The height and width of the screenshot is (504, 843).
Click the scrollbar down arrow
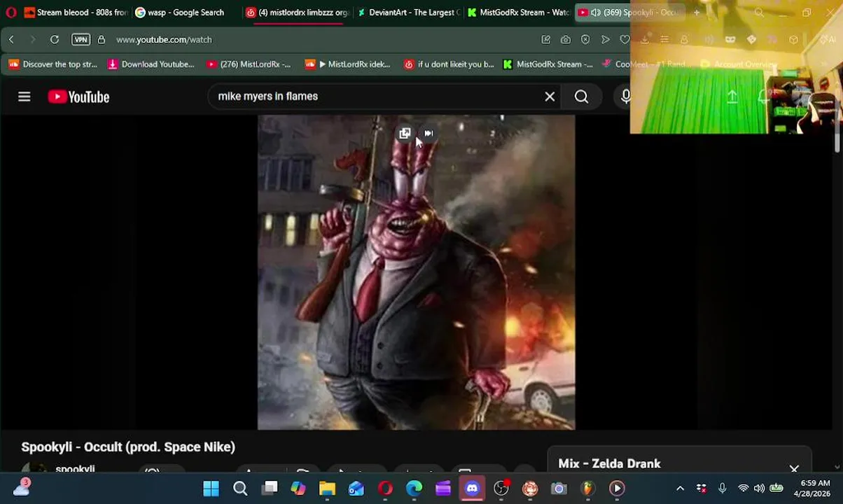837,467
